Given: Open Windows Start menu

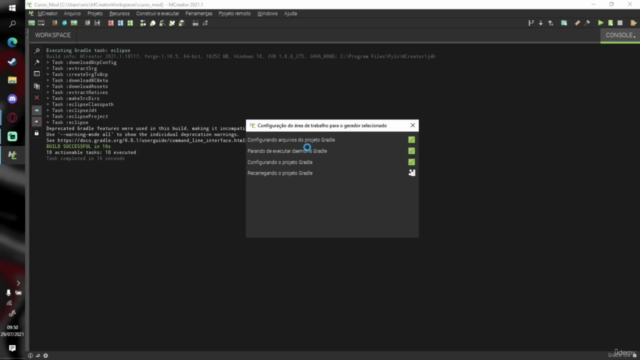Looking at the screenshot, I should pyautogui.click(x=12, y=8).
